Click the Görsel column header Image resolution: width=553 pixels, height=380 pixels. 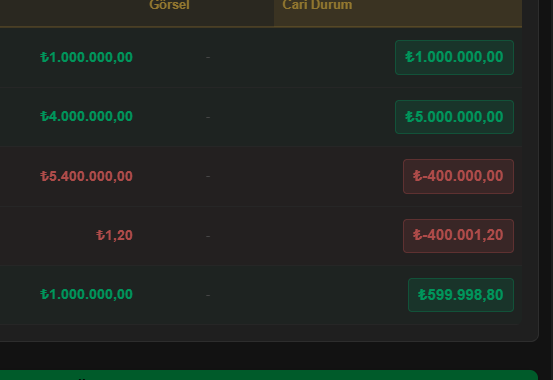[169, 5]
